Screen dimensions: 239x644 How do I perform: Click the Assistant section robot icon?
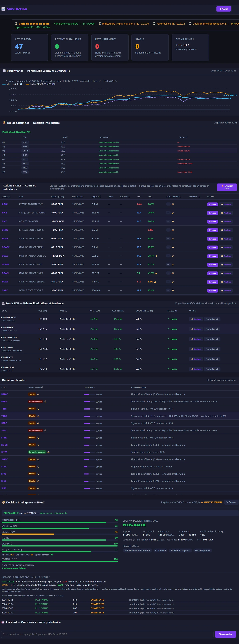coord(3,622)
